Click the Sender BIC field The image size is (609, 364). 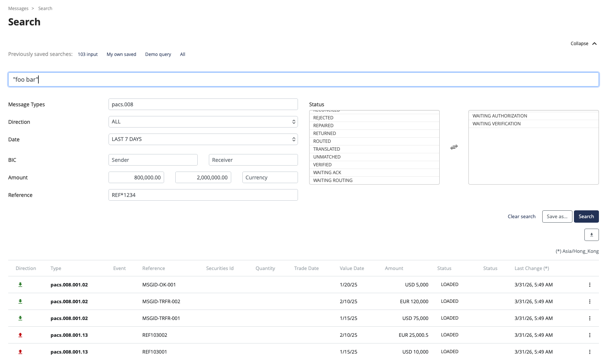pyautogui.click(x=153, y=160)
